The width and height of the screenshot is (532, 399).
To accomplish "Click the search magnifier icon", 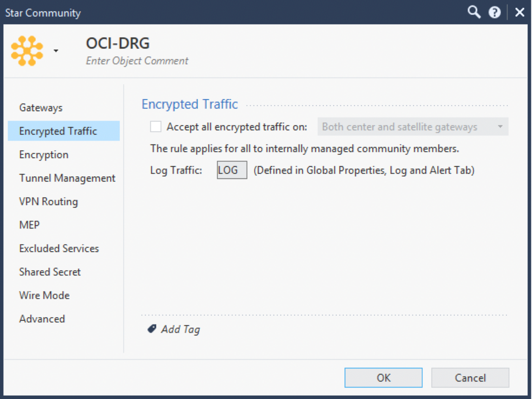I will click(474, 12).
